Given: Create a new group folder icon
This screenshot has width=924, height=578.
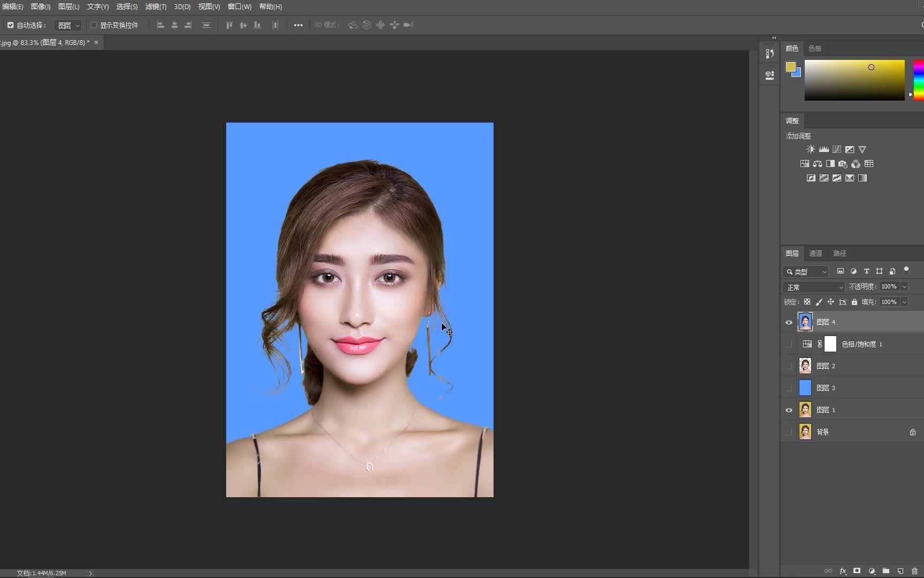Looking at the screenshot, I should point(886,571).
